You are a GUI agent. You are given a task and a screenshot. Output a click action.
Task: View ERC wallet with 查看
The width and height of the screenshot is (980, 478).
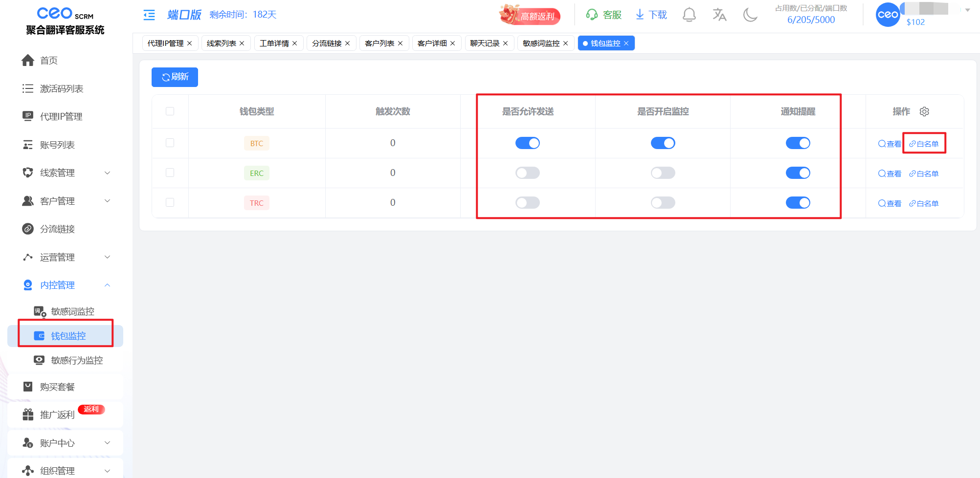890,174
